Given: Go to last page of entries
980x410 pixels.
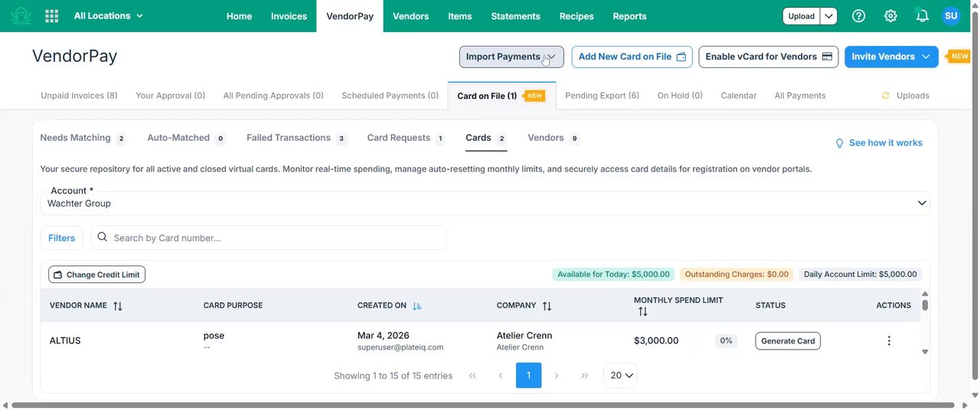Looking at the screenshot, I should click(x=585, y=376).
